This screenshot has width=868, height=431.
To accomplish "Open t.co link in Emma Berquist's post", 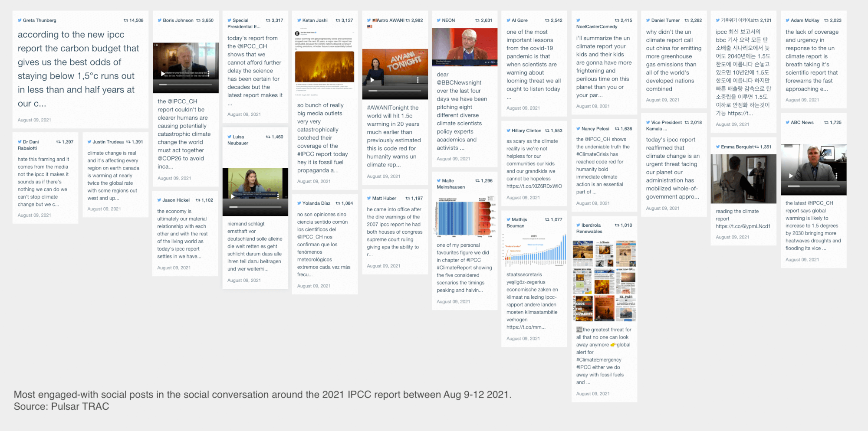I will pos(743,226).
